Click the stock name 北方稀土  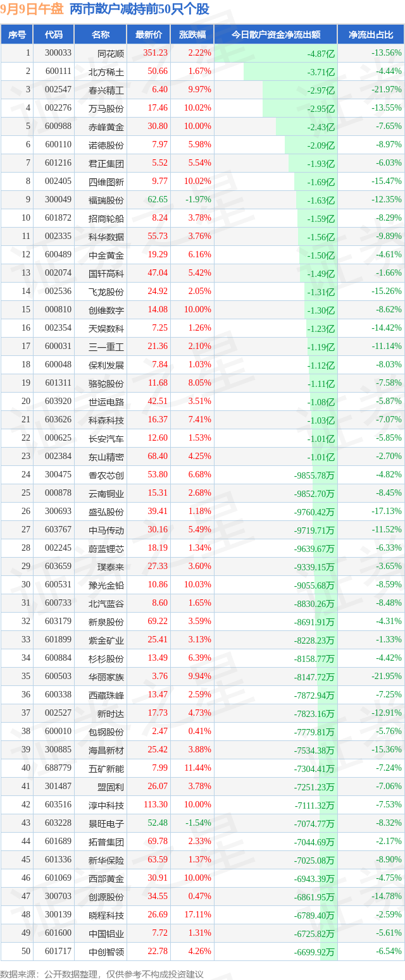[106, 71]
